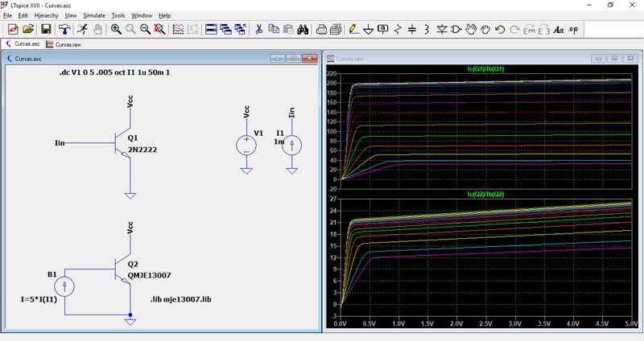Place a capacitor component

(x=412, y=29)
